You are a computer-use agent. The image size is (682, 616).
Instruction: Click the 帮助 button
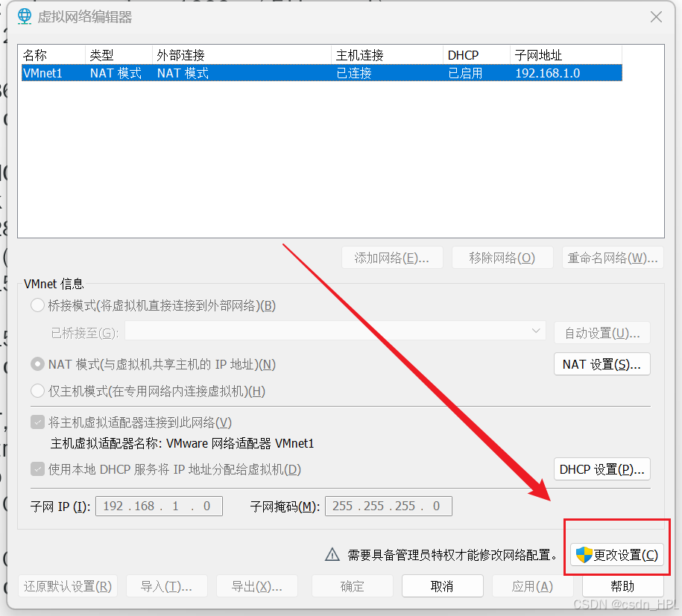point(623,586)
